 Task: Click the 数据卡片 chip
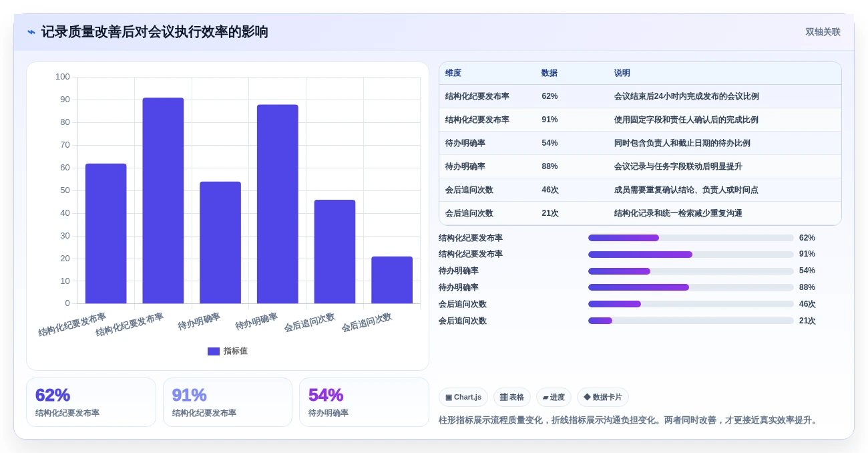tap(603, 397)
